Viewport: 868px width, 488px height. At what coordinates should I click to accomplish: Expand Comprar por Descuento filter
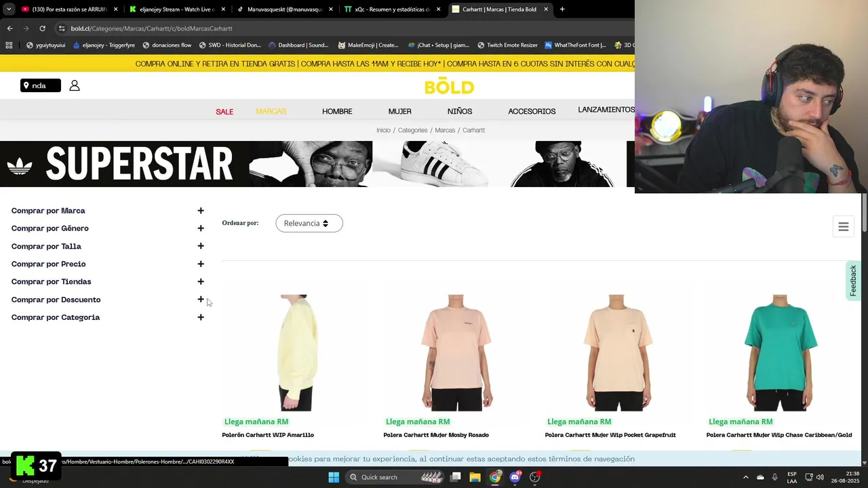pos(201,300)
